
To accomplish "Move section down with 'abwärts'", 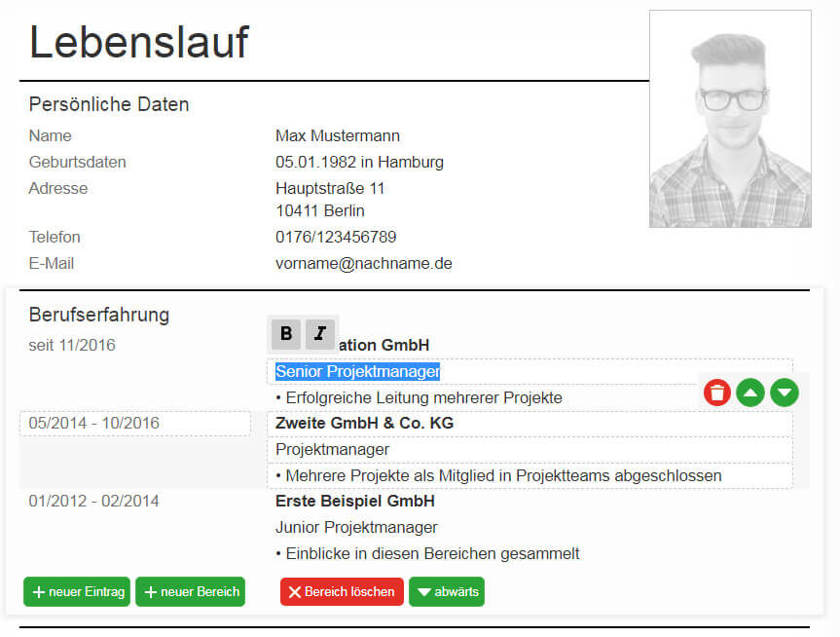I will 447,591.
